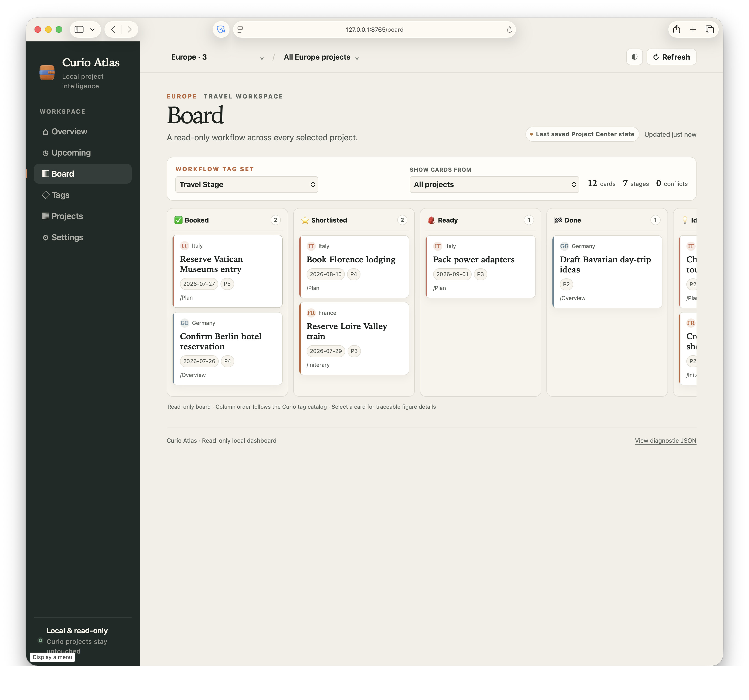Viewport: 749px width, 700px height.
Task: Open the Safari sidebar options chevron
Action: tap(92, 29)
